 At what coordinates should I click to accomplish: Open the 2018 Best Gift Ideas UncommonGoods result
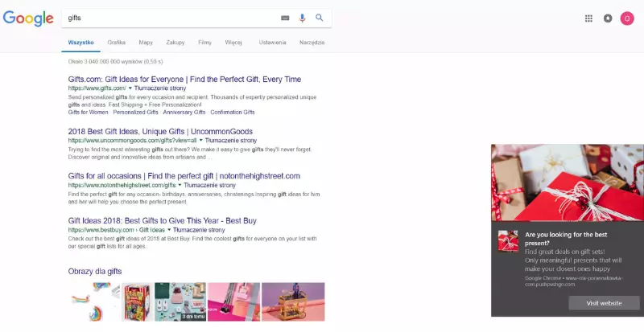pos(160,131)
